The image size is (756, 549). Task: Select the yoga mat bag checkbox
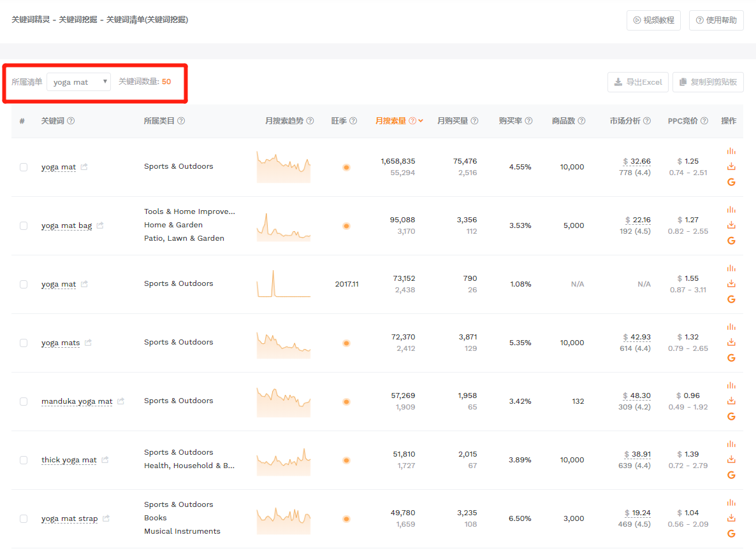tap(24, 226)
